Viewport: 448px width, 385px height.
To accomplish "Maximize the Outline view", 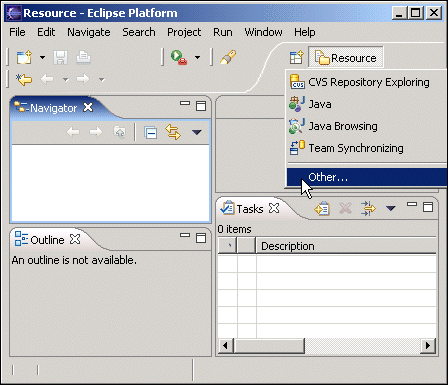I will [201, 238].
